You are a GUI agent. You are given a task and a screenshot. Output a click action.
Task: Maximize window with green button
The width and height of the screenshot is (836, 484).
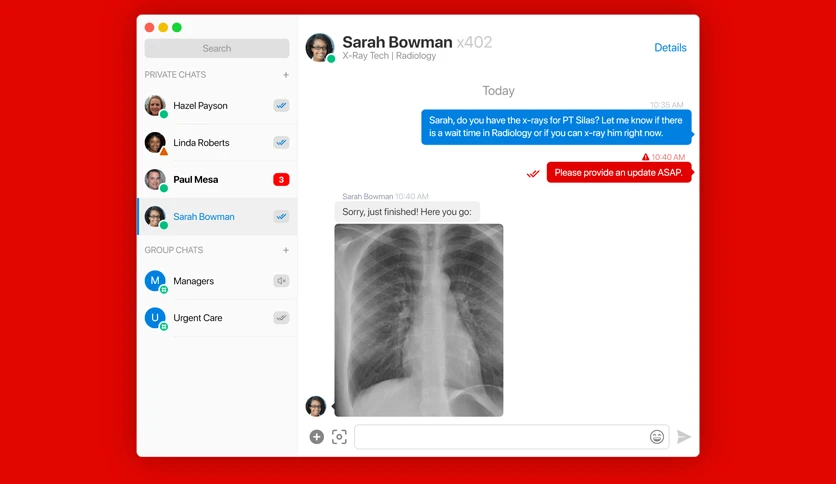(x=177, y=27)
